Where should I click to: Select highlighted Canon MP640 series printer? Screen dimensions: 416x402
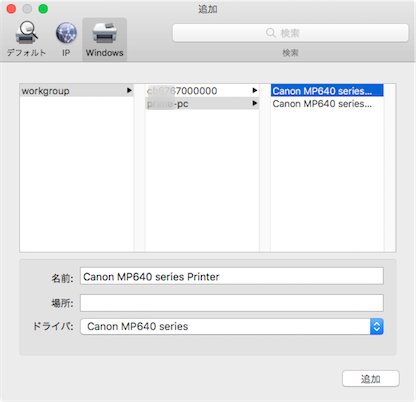pos(327,91)
